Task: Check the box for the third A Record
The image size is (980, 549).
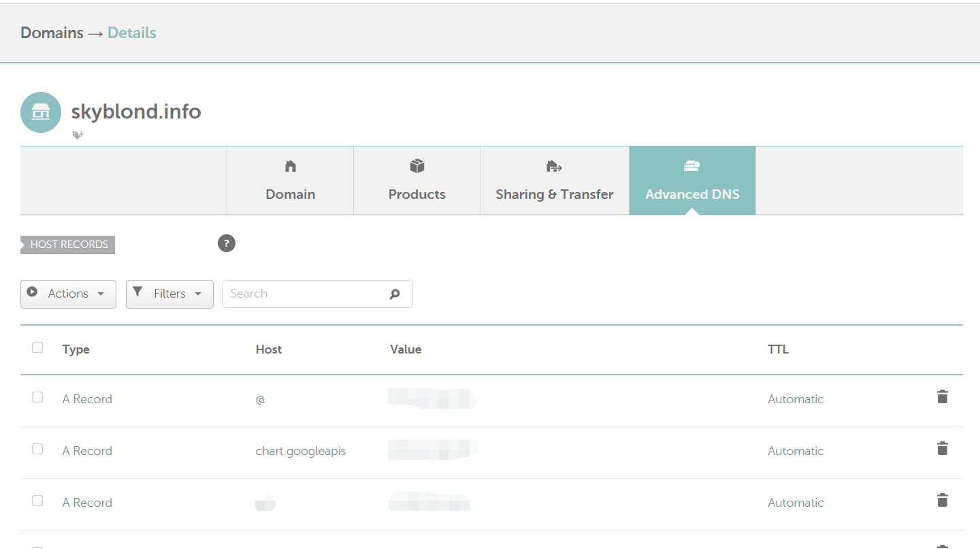Action: pos(37,501)
